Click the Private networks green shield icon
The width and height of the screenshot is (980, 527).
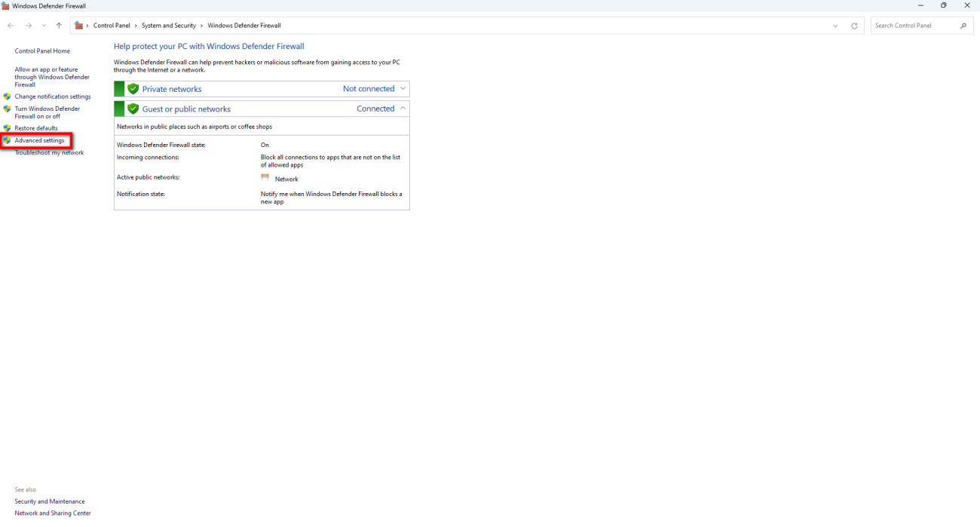(x=133, y=89)
